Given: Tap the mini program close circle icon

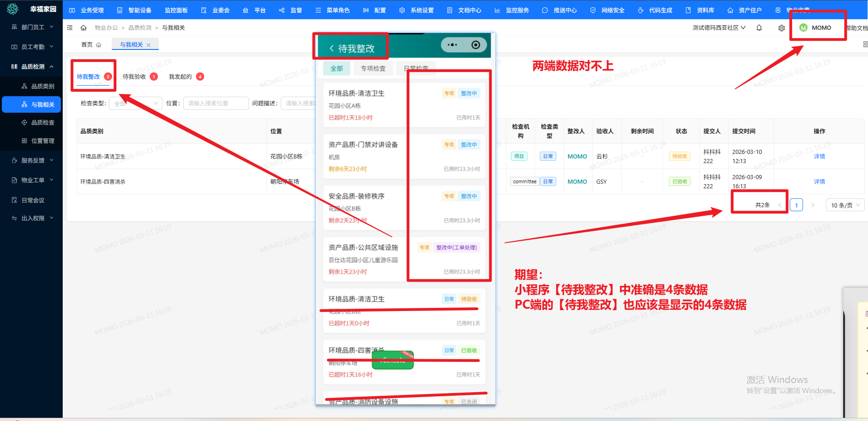Looking at the screenshot, I should pos(476,45).
